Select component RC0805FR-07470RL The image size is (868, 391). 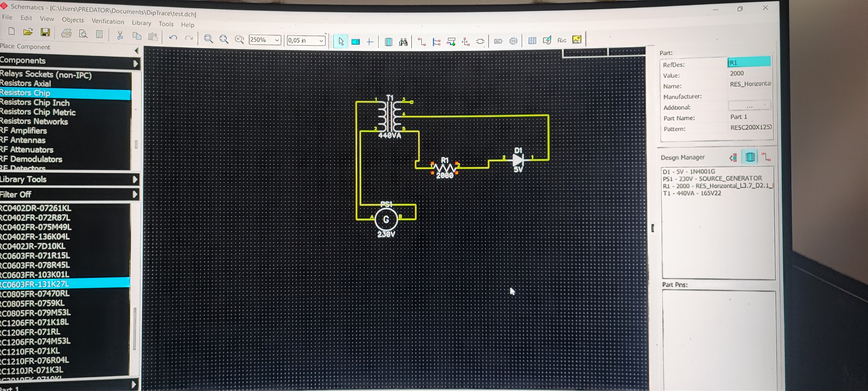click(x=35, y=293)
